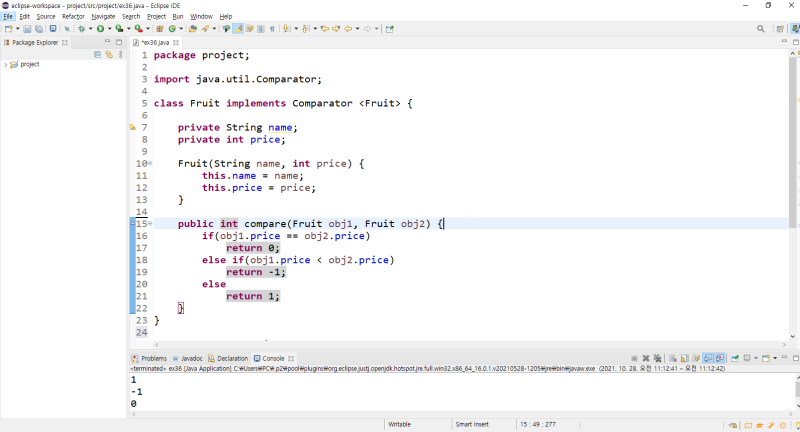
Task: Select the Declaration tab
Action: coord(231,358)
